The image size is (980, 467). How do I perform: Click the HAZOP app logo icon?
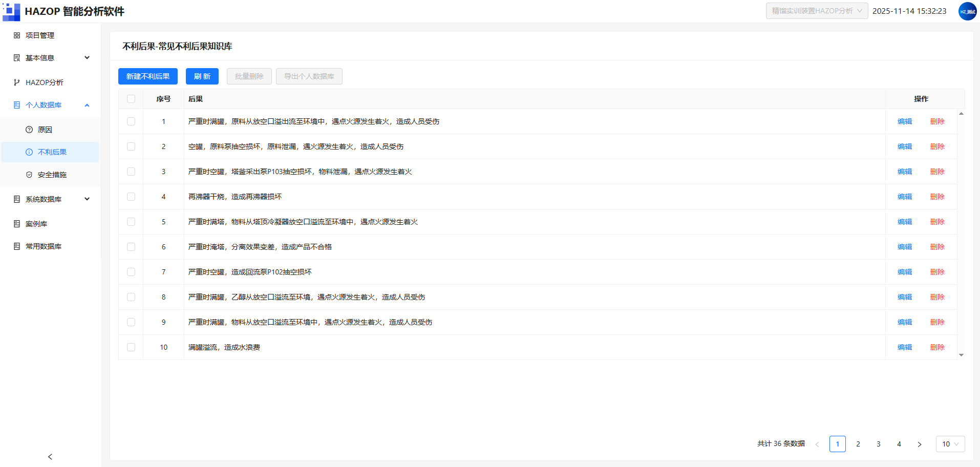pyautogui.click(x=11, y=11)
